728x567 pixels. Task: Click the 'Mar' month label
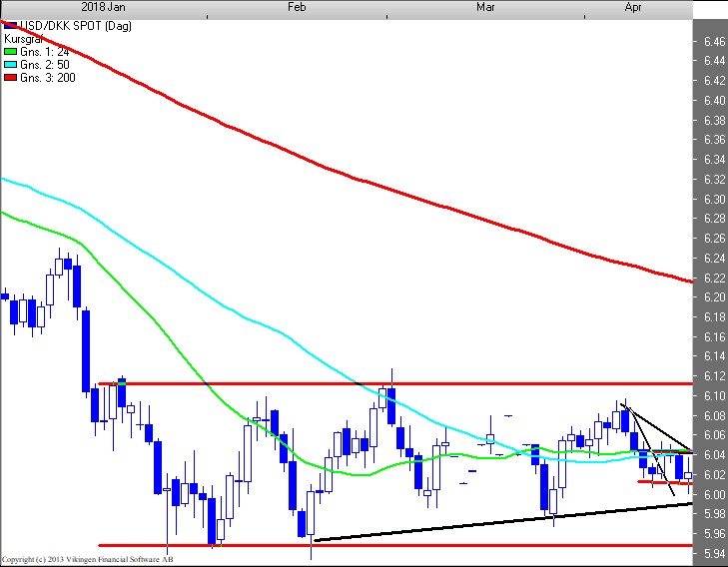[485, 7]
